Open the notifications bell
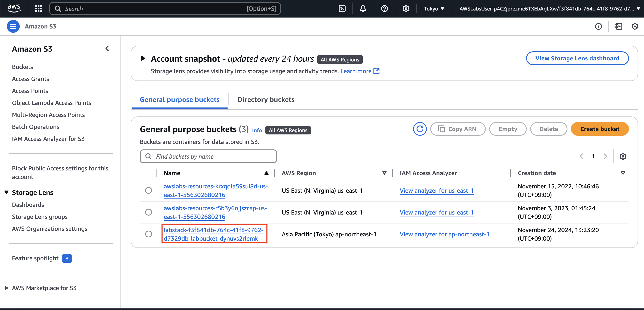This screenshot has width=644, height=310. coord(363,9)
